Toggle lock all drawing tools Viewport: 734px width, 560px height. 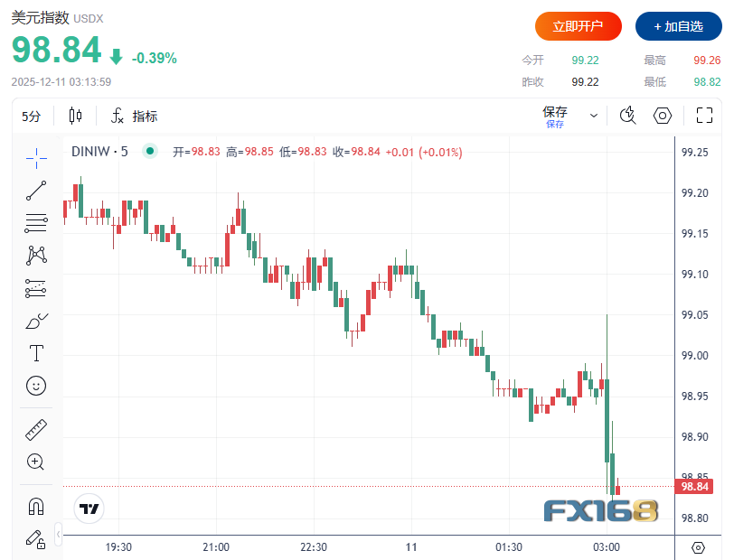[x=35, y=539]
